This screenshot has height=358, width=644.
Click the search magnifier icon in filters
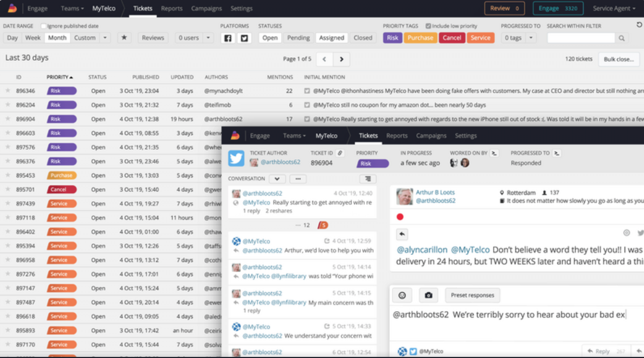click(x=622, y=38)
